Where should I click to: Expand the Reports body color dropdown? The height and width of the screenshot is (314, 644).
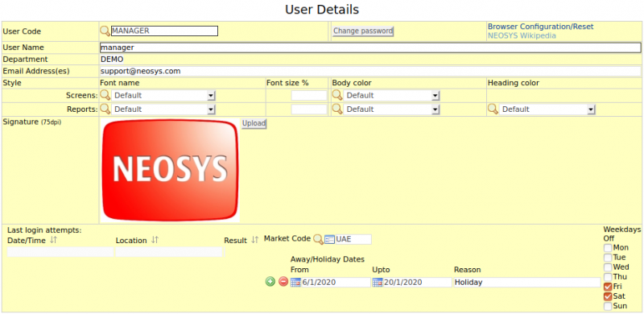pyautogui.click(x=436, y=109)
